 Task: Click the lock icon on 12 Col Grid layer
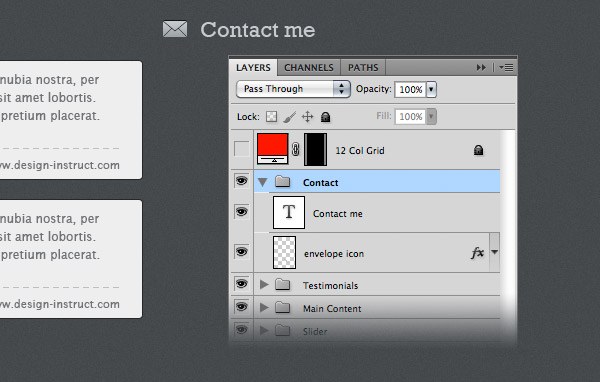click(478, 150)
